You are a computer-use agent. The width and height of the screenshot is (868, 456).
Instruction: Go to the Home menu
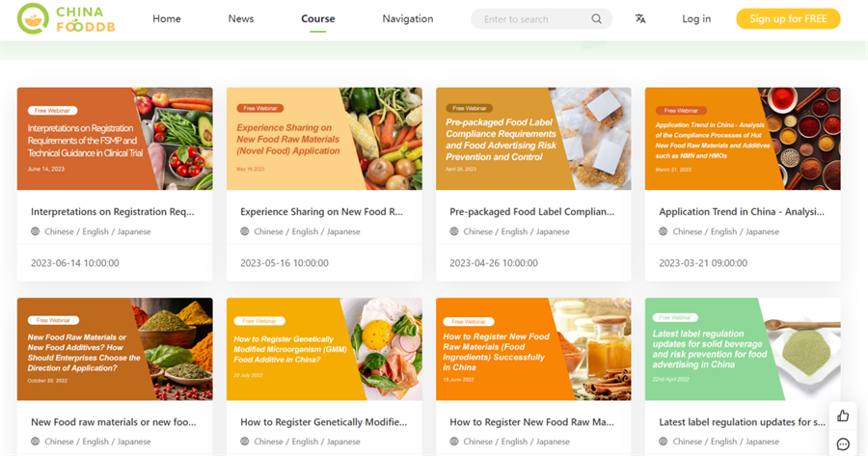click(167, 19)
